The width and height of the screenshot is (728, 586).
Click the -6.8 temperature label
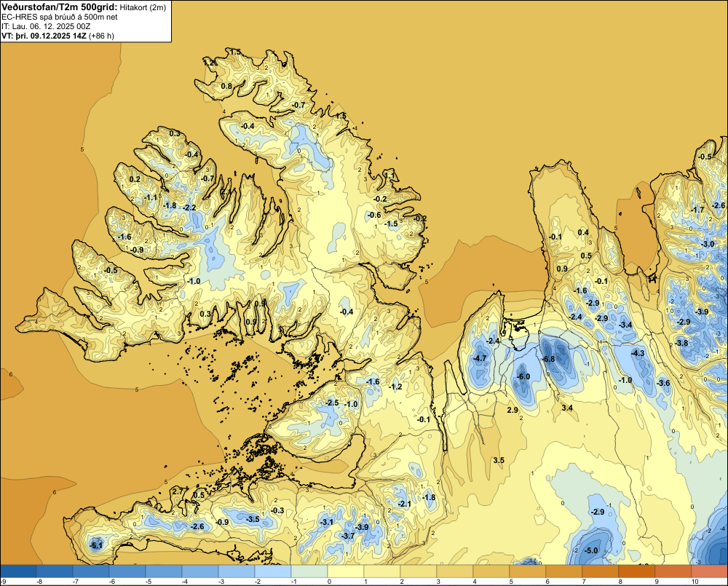coord(549,360)
